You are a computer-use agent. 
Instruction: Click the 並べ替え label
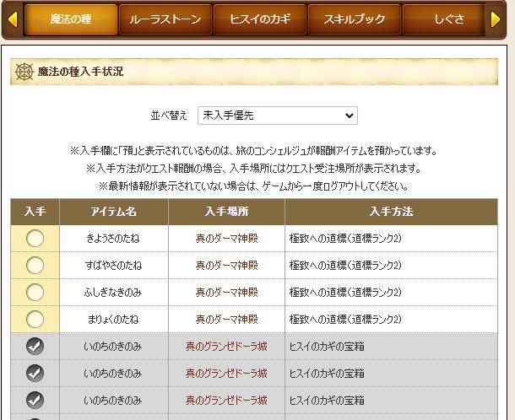tap(169, 116)
